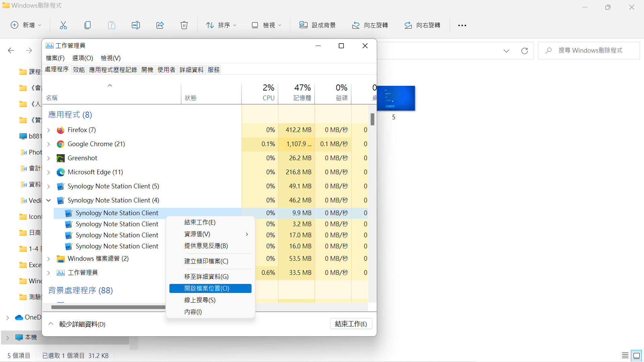
Task: Collapse Synology Note Station Client (4) group
Action: (x=49, y=200)
